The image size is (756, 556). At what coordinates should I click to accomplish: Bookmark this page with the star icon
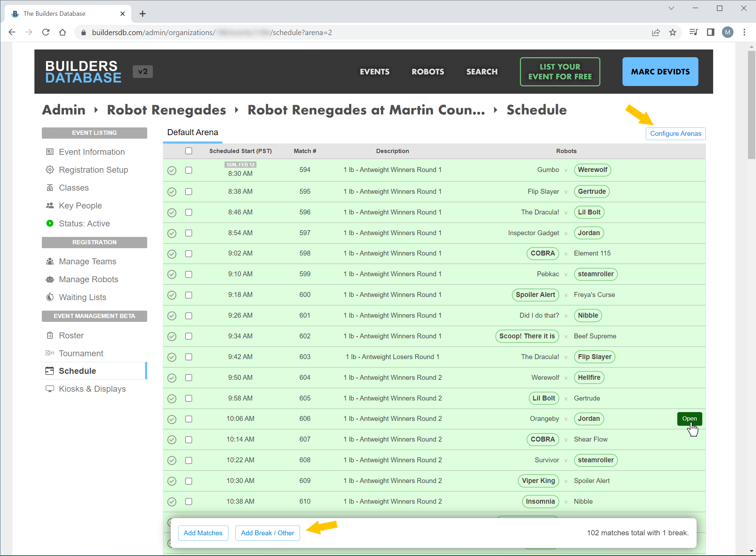[673, 32]
